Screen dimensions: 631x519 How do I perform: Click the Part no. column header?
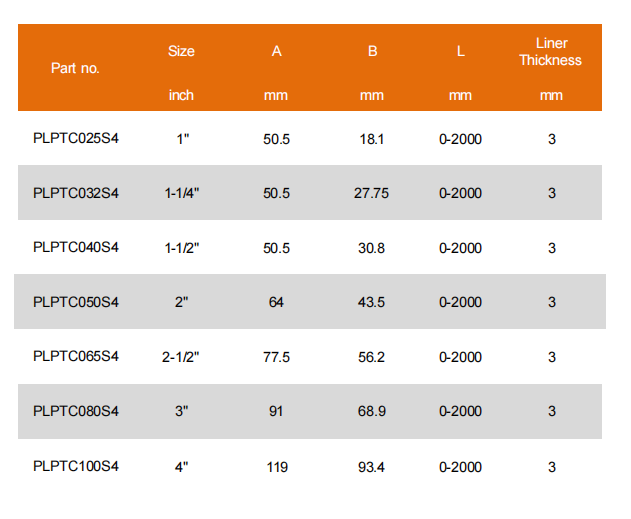75,69
